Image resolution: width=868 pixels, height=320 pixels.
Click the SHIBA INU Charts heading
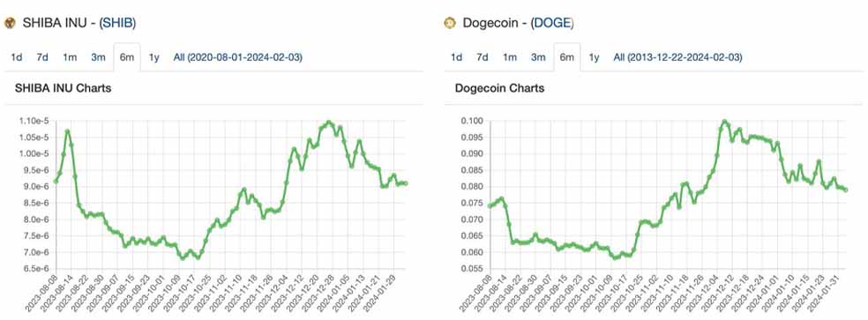pyautogui.click(x=64, y=88)
